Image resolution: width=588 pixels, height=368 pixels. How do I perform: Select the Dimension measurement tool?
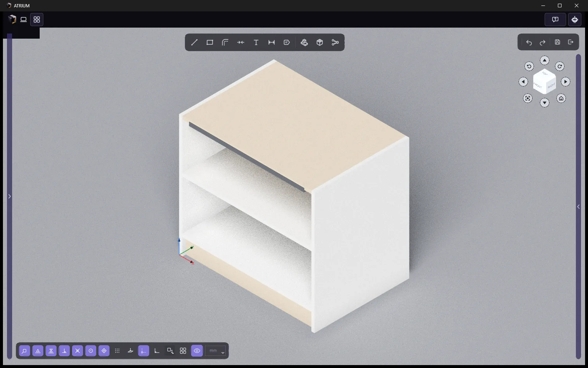point(272,42)
